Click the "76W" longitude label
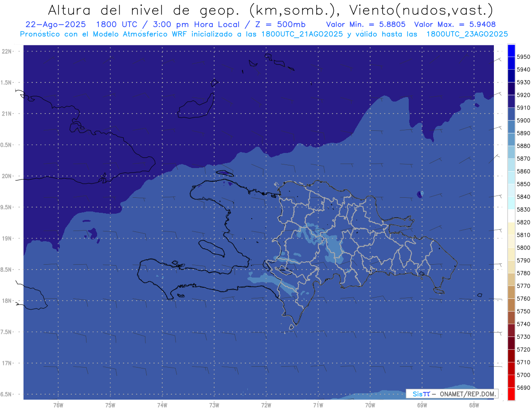Screen dimensions: 532x411 coord(58,405)
